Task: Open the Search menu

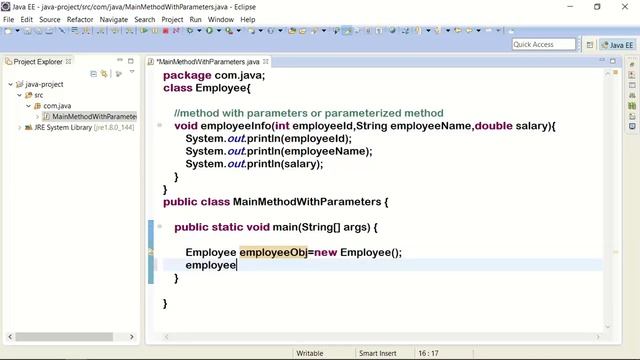Action: [x=145, y=20]
